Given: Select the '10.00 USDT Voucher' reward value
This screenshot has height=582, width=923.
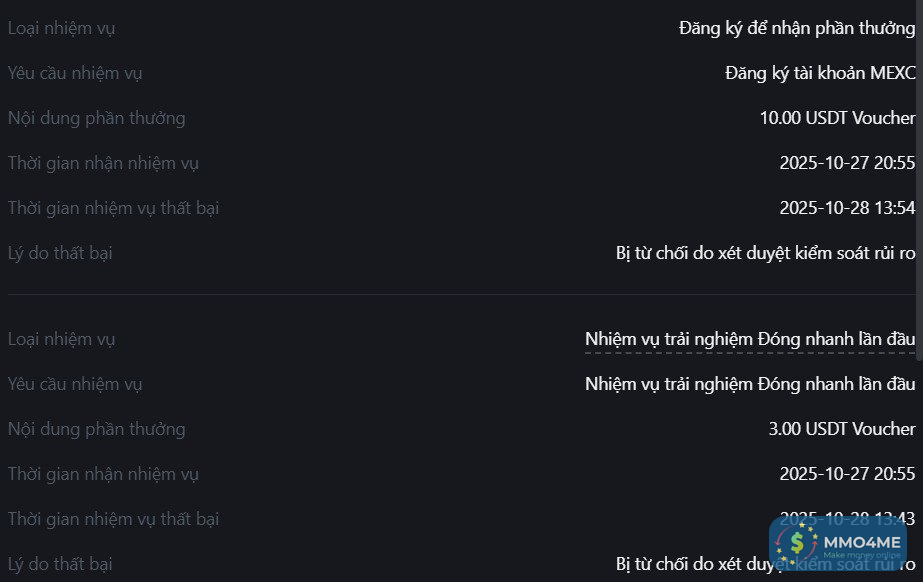Looking at the screenshot, I should 837,118.
